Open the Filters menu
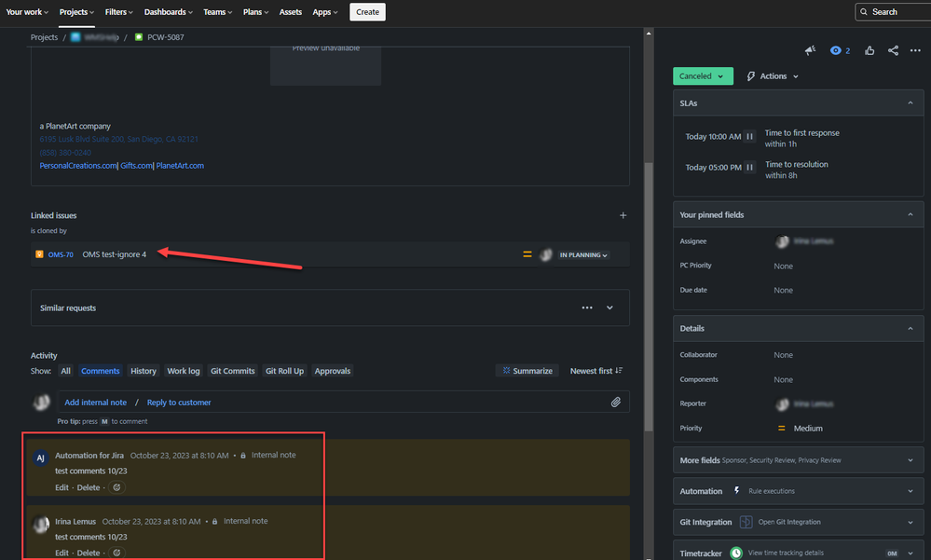Viewport: 931px width, 560px height. [x=118, y=12]
